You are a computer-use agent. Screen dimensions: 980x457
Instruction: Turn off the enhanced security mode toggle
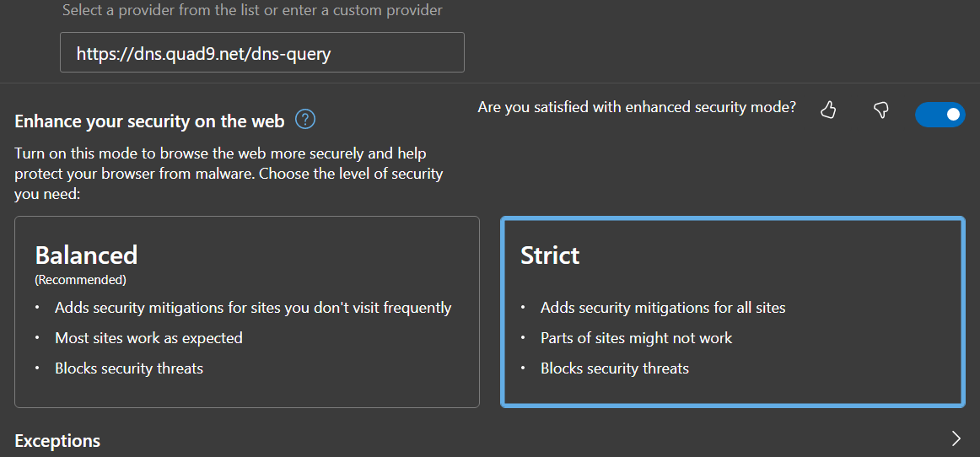940,115
